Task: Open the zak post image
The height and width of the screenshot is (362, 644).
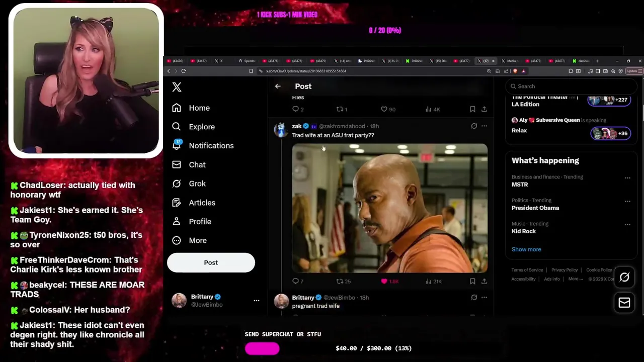Action: pos(390,208)
